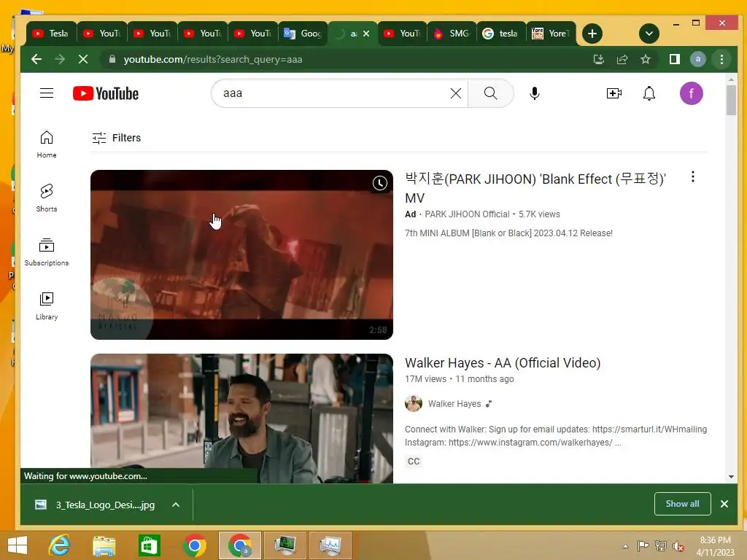The height and width of the screenshot is (560, 747).
Task: Open PARK JIHOON Official channel link
Action: coord(467,214)
